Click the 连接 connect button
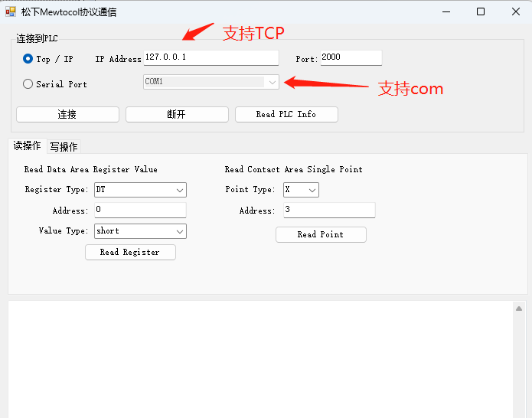 pyautogui.click(x=67, y=114)
